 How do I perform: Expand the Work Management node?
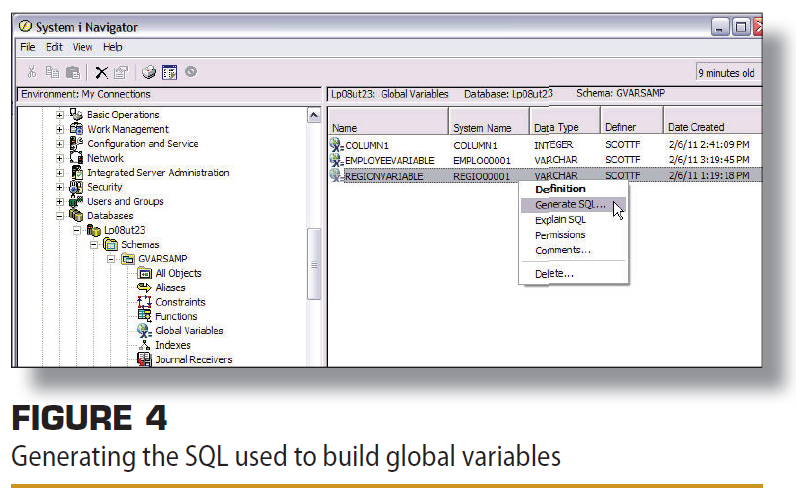pyautogui.click(x=59, y=129)
